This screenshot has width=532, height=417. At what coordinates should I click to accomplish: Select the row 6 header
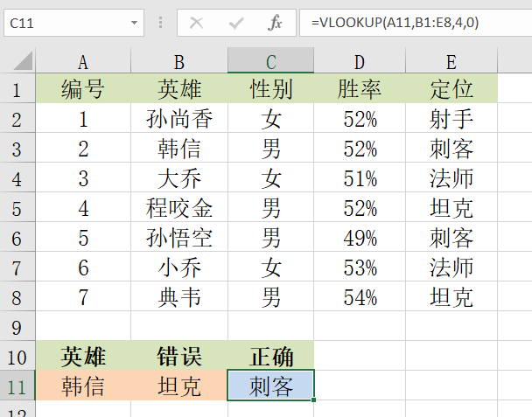coord(17,237)
